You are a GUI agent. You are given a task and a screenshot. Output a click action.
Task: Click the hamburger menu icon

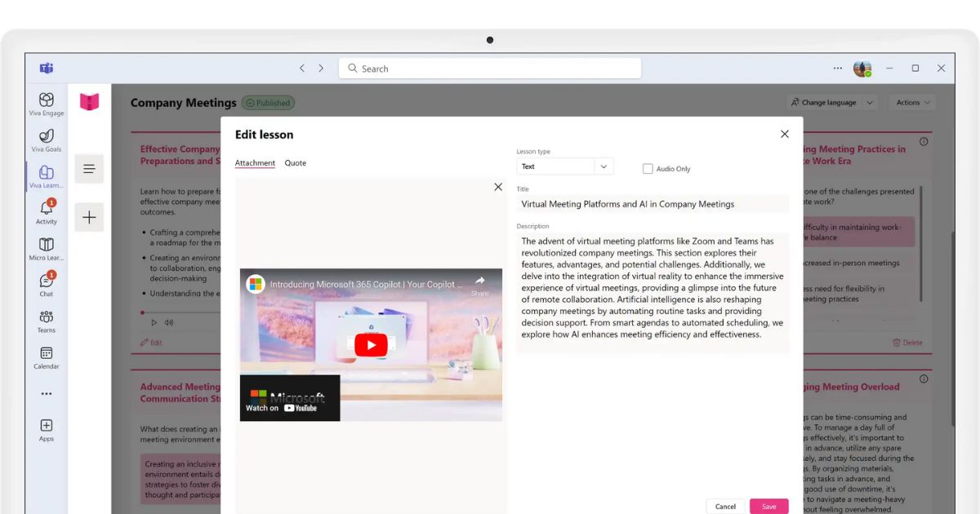tap(89, 169)
